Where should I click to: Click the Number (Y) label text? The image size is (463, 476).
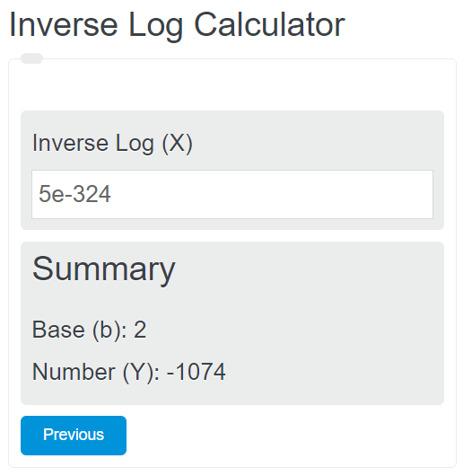click(95, 372)
